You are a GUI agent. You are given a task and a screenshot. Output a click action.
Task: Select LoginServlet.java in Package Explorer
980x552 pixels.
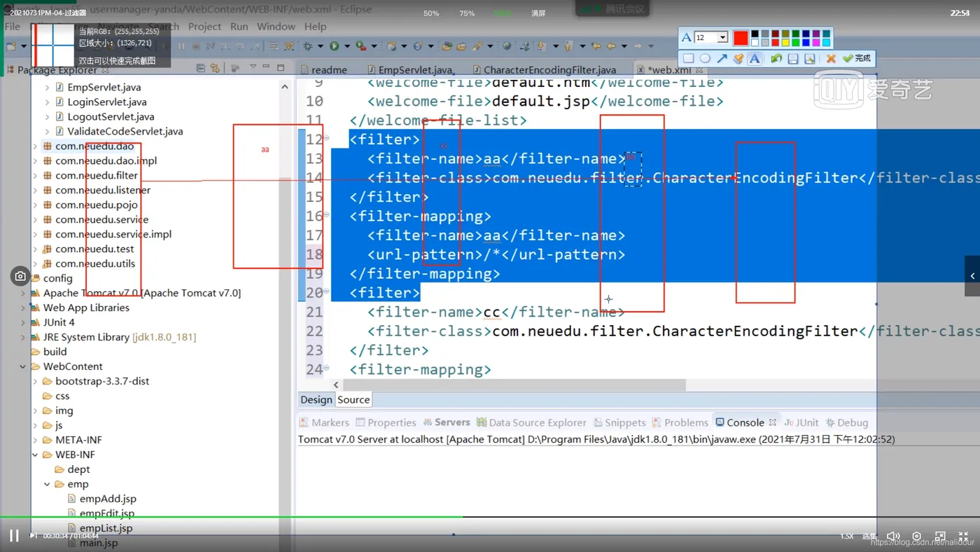click(x=106, y=102)
